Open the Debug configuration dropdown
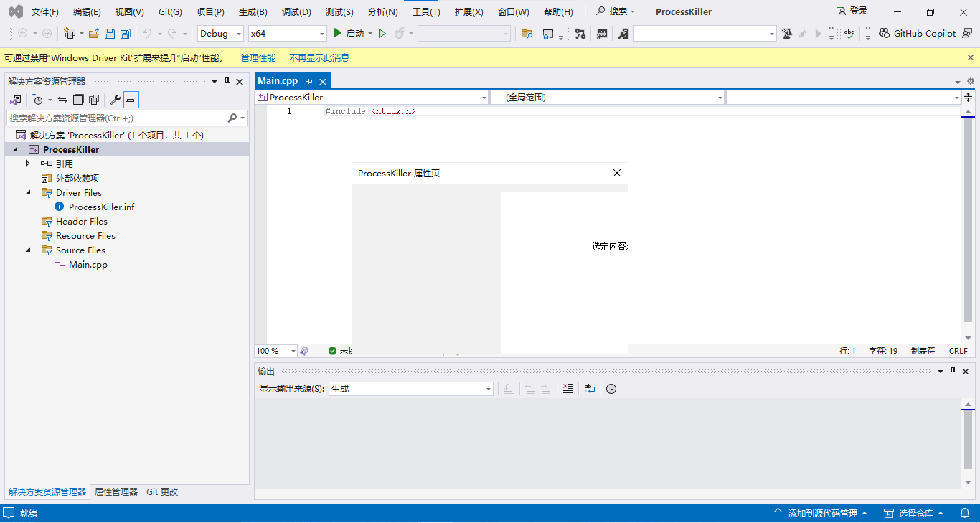This screenshot has height=523, width=980. click(x=221, y=33)
